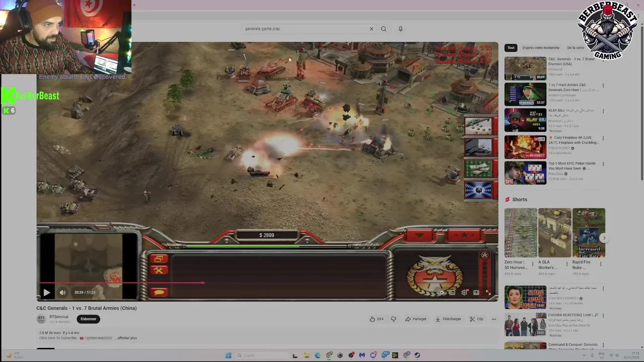644x362 pixels.
Task: Open options menu for Cozy Fireplace video
Action: pos(603,138)
